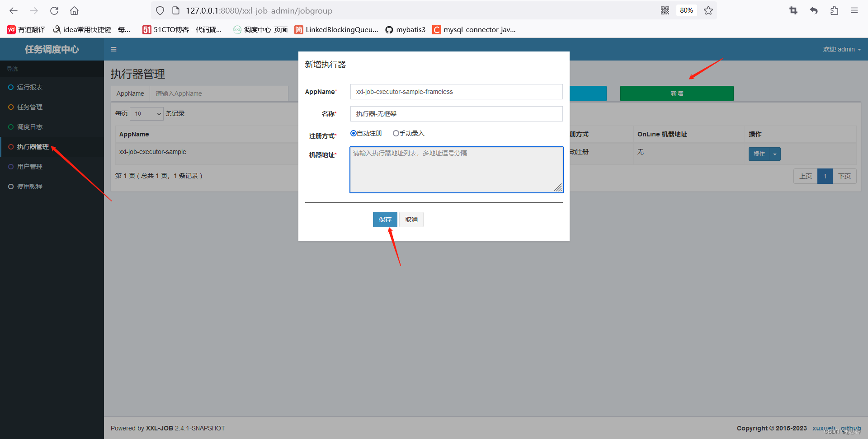Click the shield icon in the address bar

[160, 10]
